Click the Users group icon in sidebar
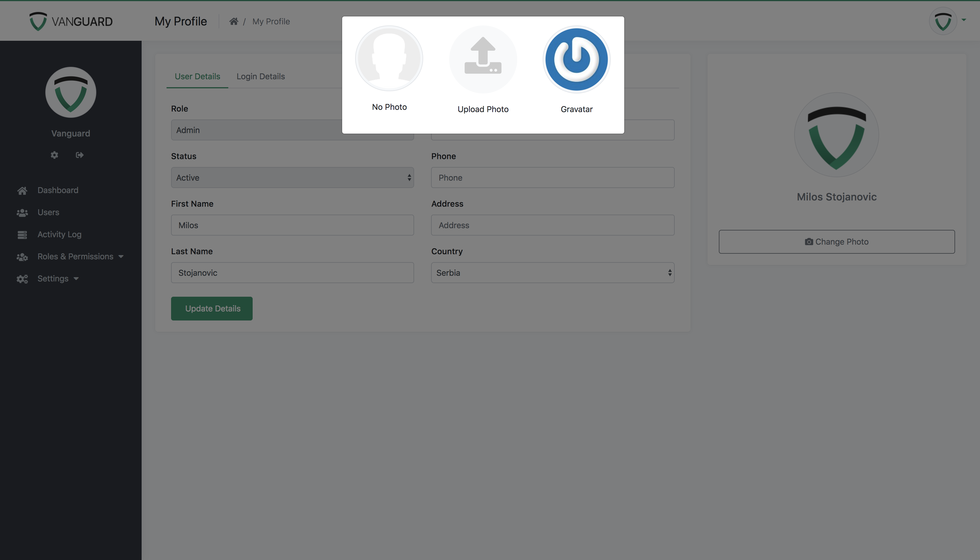 click(22, 213)
